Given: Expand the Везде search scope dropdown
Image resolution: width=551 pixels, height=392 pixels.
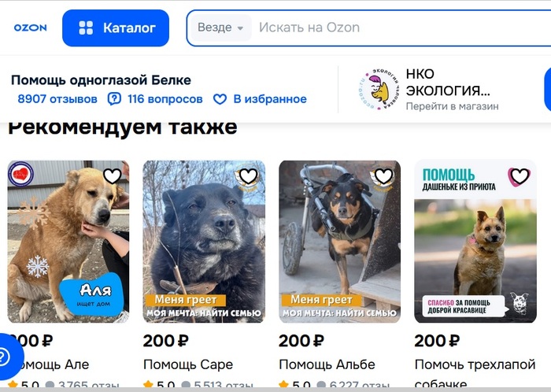Looking at the screenshot, I should coord(220,28).
